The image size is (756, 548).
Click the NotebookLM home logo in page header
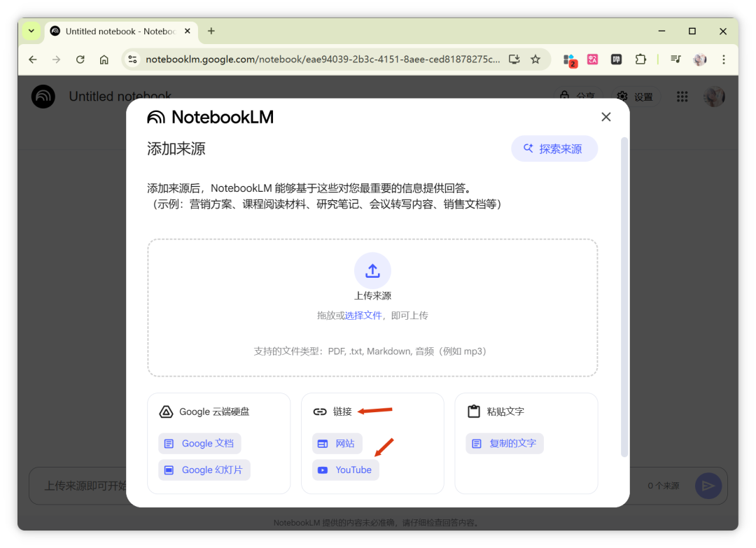(x=43, y=97)
